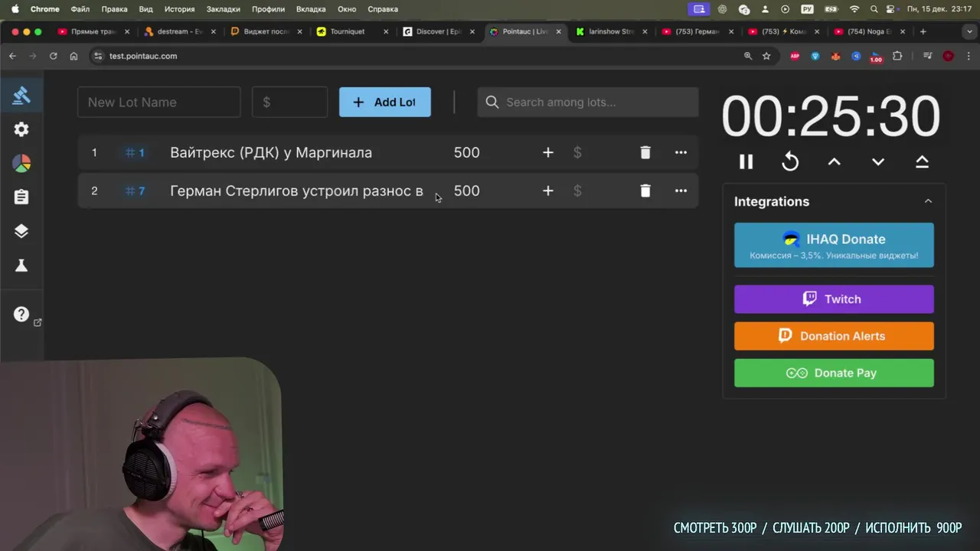Click the underlined up-arrow timer button
Screen dimensions: 980x551
pos(922,161)
